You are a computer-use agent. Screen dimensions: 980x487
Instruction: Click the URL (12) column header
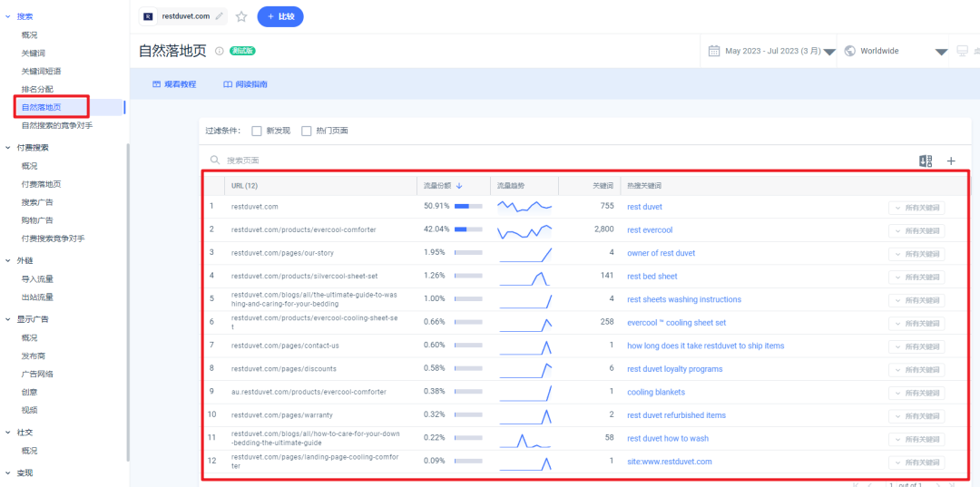click(x=244, y=185)
